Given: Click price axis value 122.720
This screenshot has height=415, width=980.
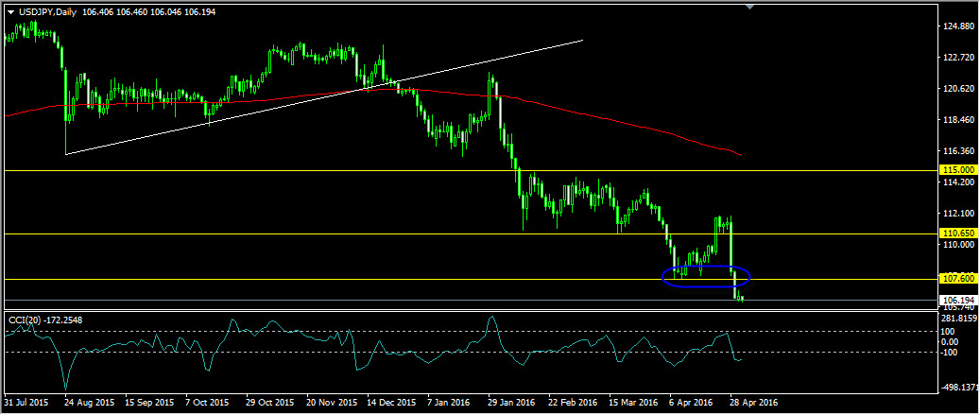Looking at the screenshot, I should tap(959, 58).
